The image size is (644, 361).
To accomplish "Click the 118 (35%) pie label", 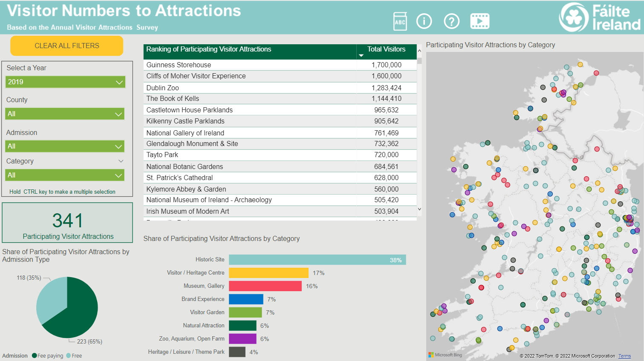I will 29,278.
